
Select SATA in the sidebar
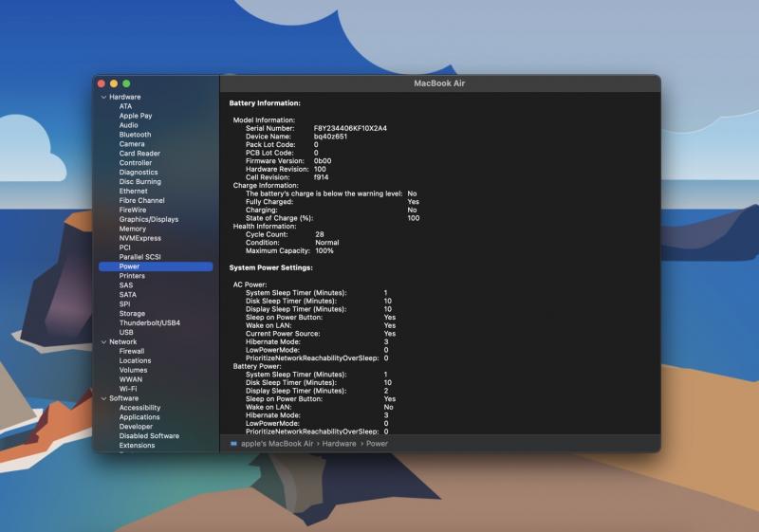pyautogui.click(x=128, y=295)
